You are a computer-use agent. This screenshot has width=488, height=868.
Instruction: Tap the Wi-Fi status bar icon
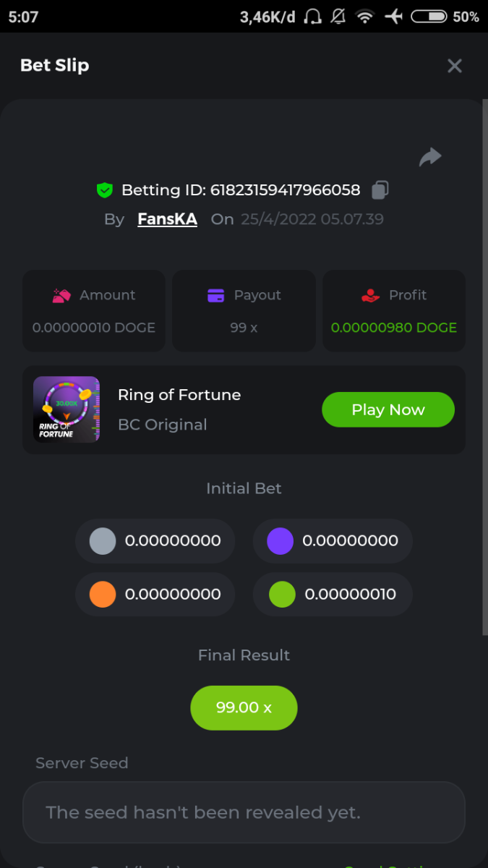click(366, 17)
